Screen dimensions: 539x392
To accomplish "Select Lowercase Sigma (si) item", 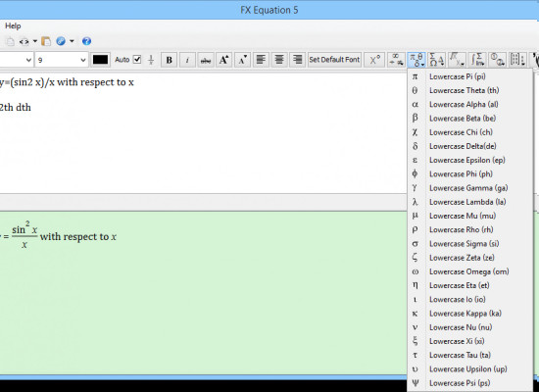I will [x=469, y=244].
